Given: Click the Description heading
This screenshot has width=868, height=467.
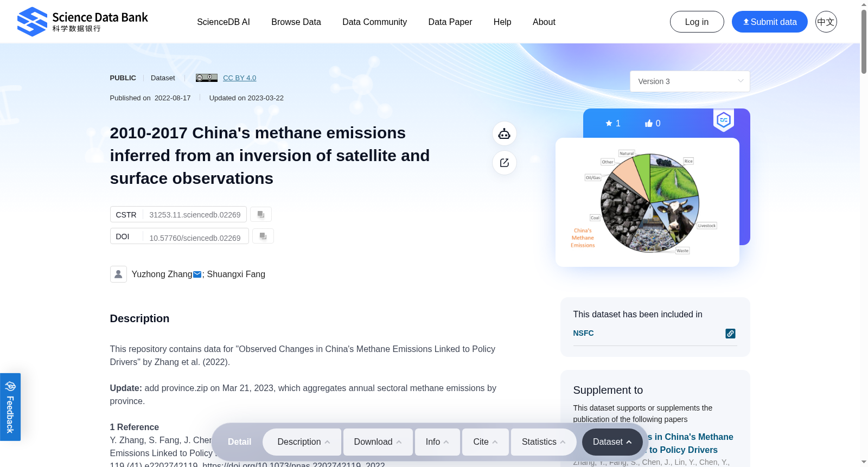Looking at the screenshot, I should (x=139, y=318).
